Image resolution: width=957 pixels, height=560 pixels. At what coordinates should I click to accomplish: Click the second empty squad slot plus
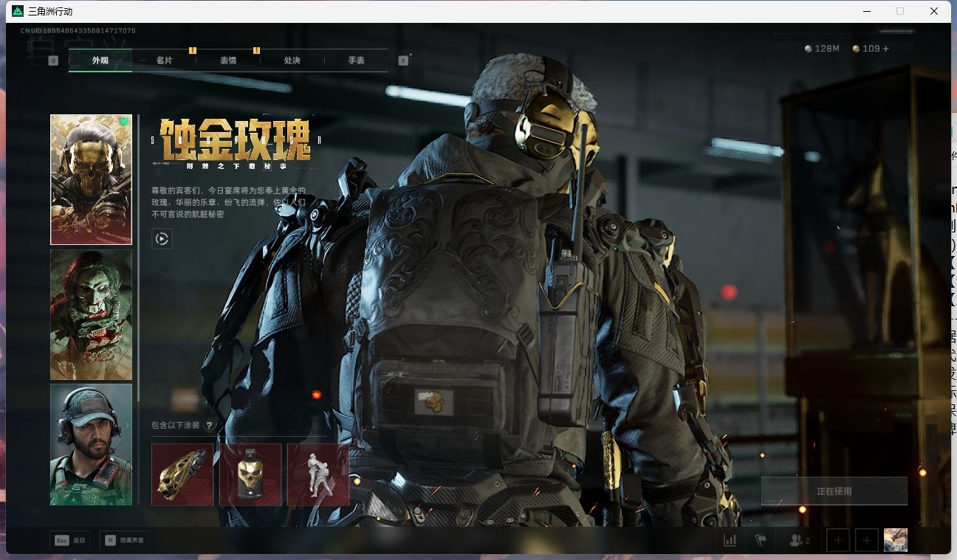(867, 540)
